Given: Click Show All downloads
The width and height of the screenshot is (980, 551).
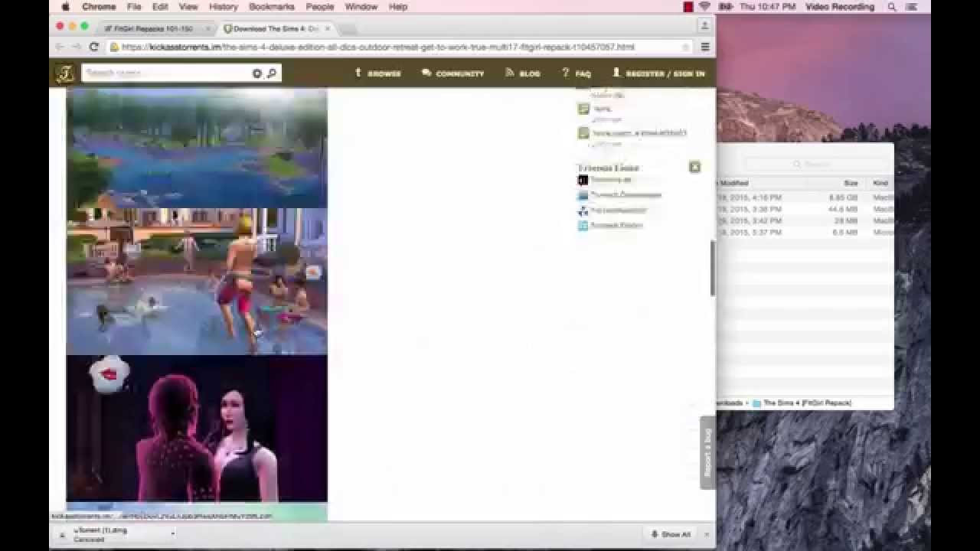Looking at the screenshot, I should pyautogui.click(x=671, y=534).
